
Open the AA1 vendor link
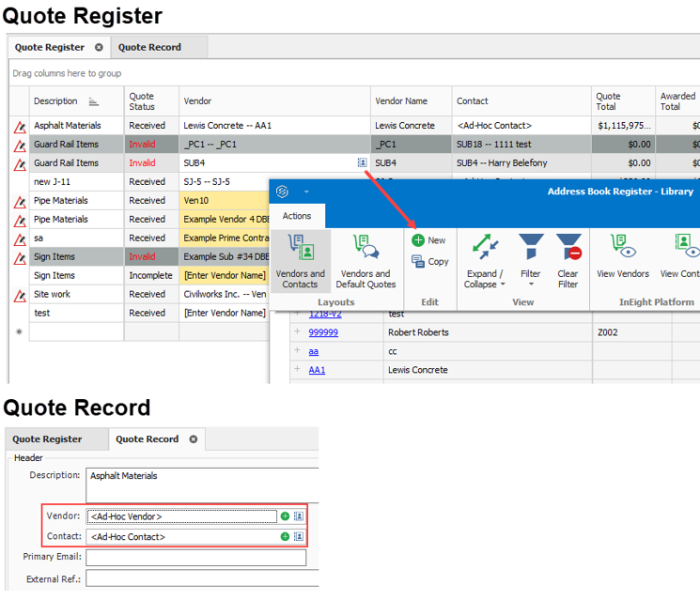click(x=317, y=370)
